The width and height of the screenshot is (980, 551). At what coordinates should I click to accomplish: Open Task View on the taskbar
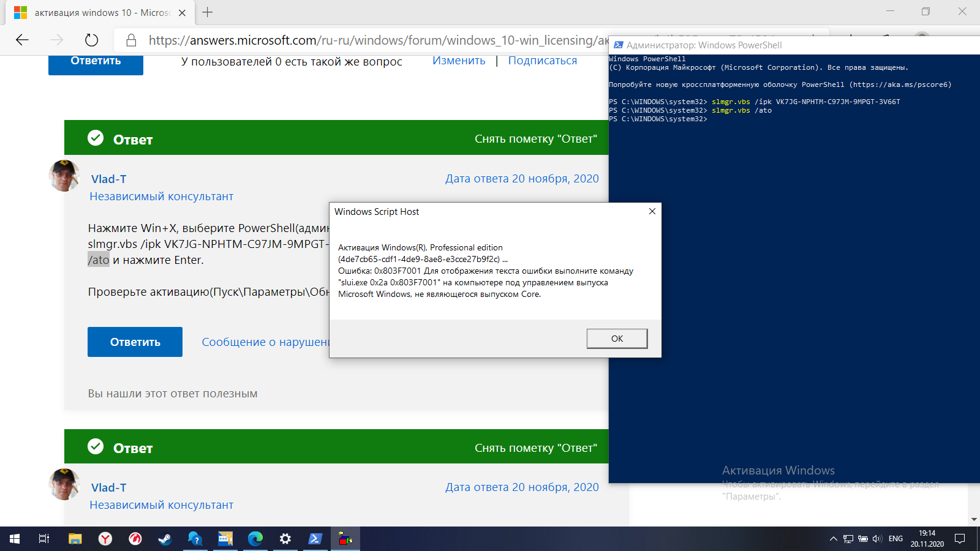44,539
